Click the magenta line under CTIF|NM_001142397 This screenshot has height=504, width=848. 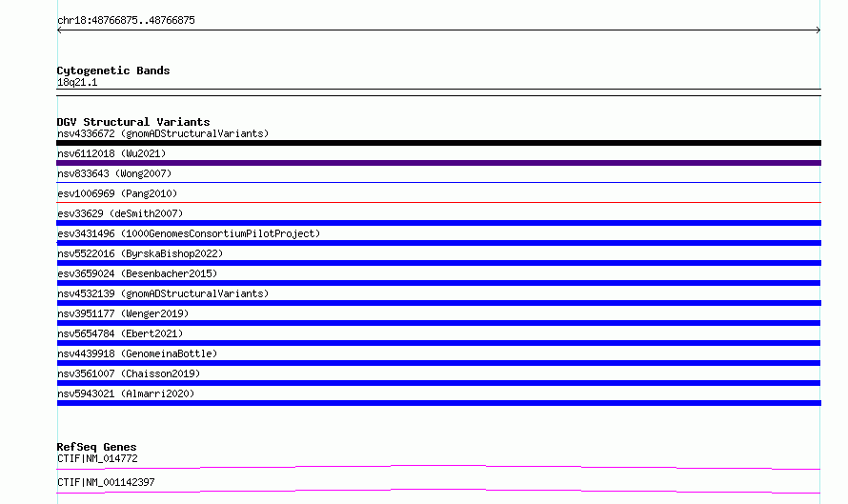pos(438,491)
